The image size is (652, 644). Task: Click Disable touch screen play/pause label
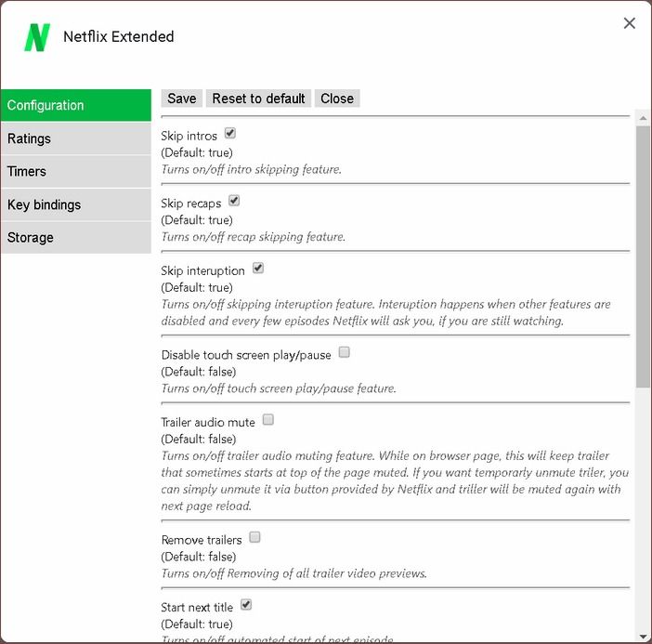click(x=246, y=355)
